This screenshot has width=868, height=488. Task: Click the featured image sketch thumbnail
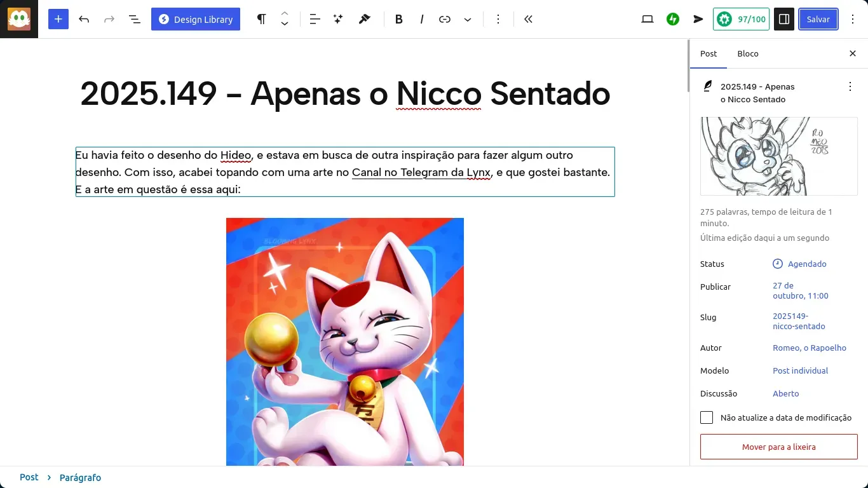point(778,156)
